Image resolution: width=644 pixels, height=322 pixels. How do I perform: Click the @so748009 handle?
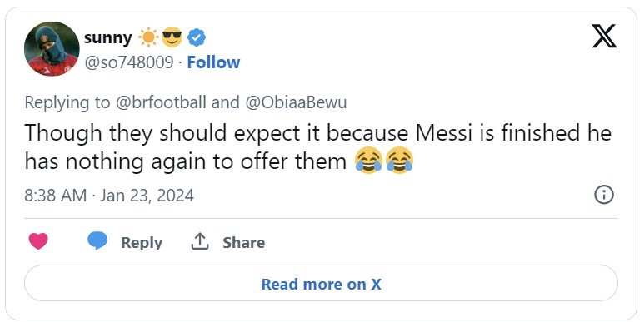(129, 62)
